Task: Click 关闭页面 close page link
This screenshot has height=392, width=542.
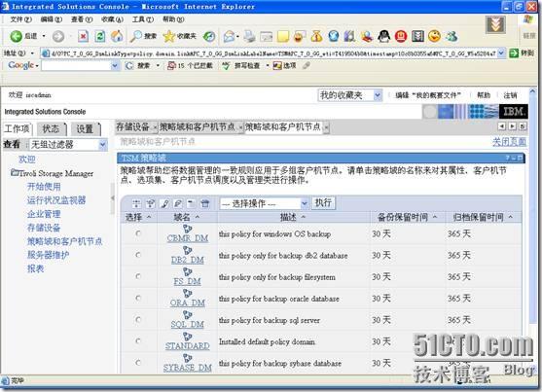Action: (509, 142)
